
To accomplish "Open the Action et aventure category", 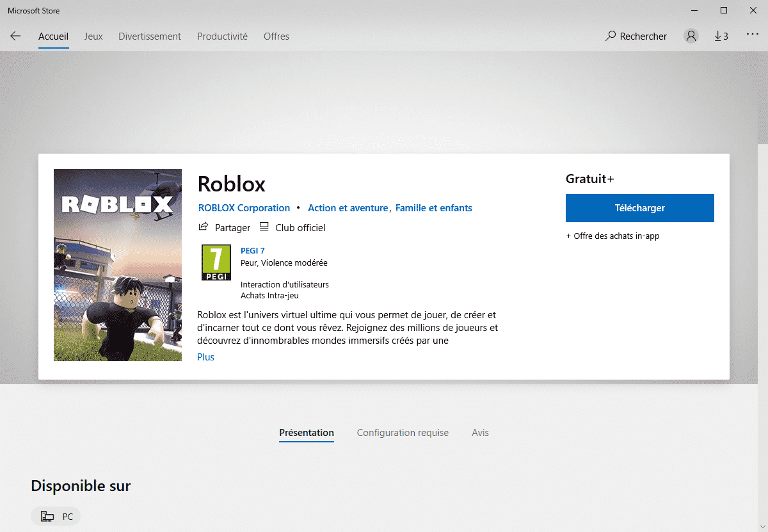I will [348, 208].
